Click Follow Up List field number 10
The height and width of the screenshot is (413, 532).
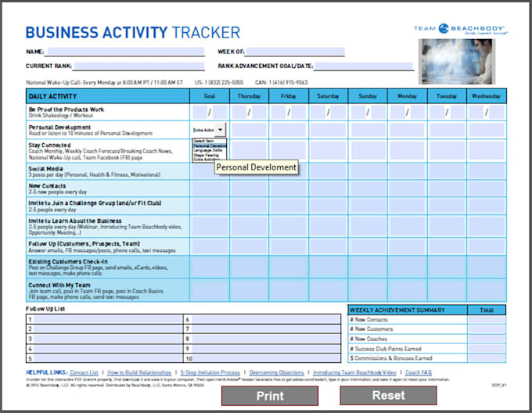[x=267, y=358]
